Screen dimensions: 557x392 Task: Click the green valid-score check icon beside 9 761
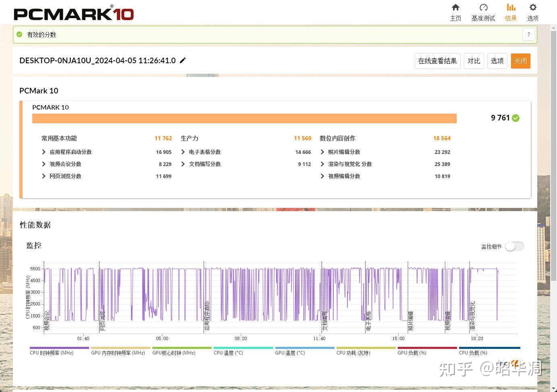[x=516, y=118]
